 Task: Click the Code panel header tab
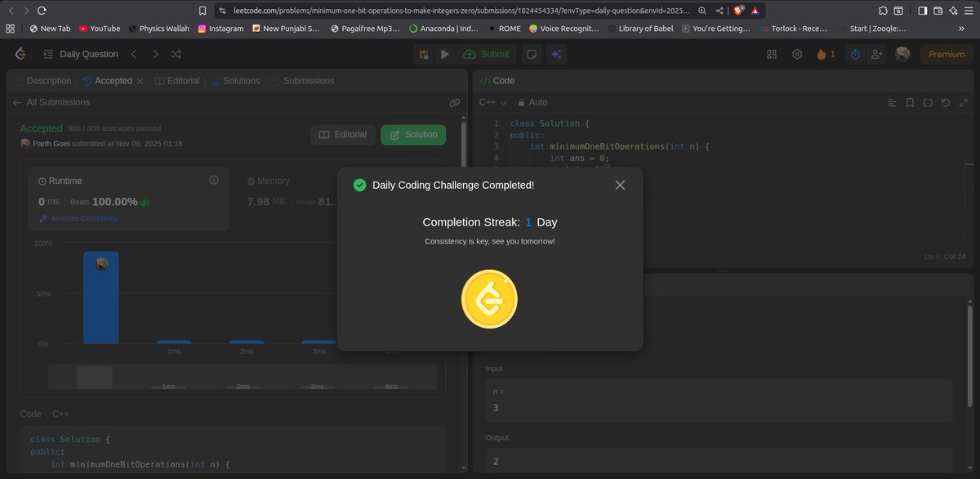coord(497,81)
